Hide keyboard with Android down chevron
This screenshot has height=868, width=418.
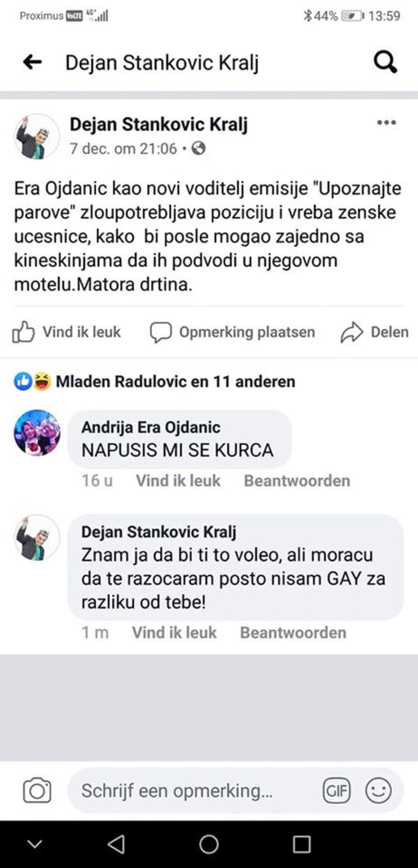[x=35, y=844]
